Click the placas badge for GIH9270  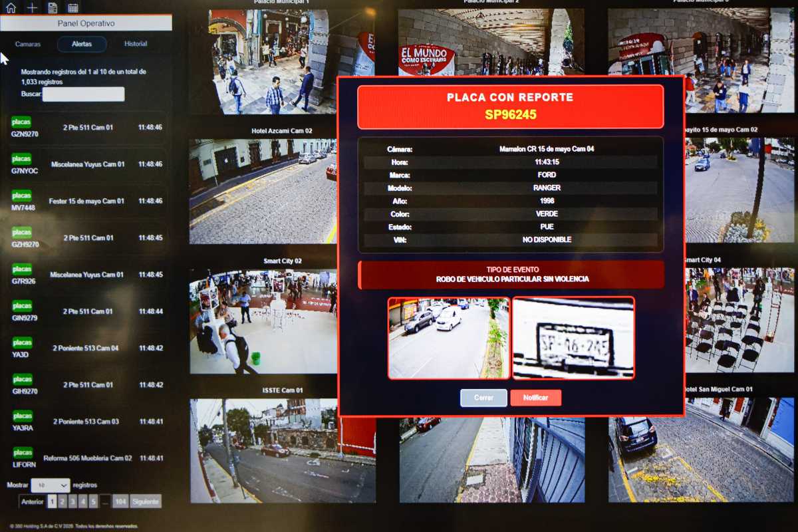tap(21, 379)
